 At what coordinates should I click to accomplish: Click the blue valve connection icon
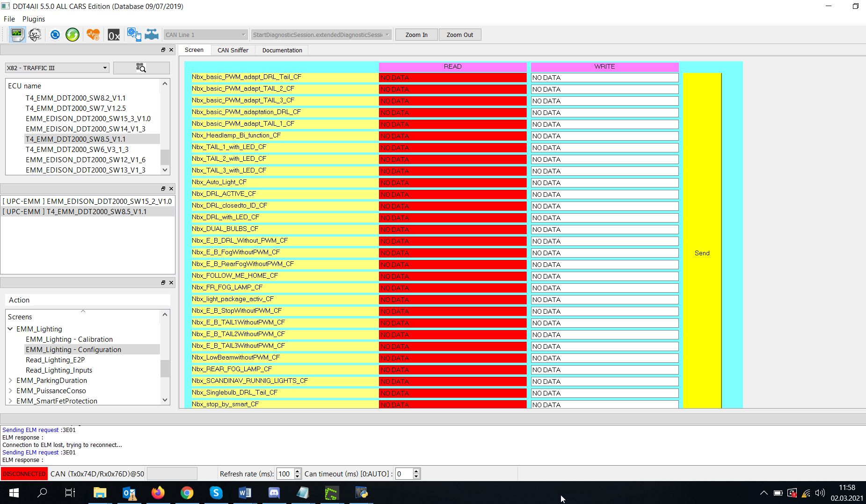coord(151,34)
